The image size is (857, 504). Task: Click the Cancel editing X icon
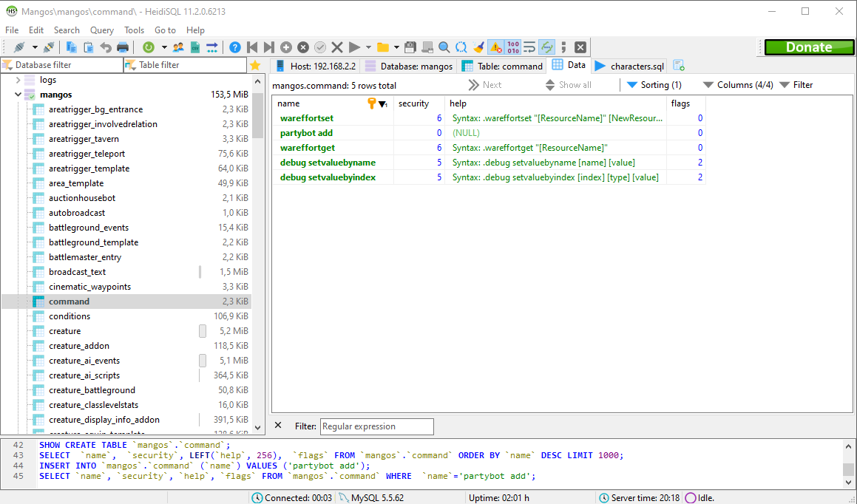337,47
